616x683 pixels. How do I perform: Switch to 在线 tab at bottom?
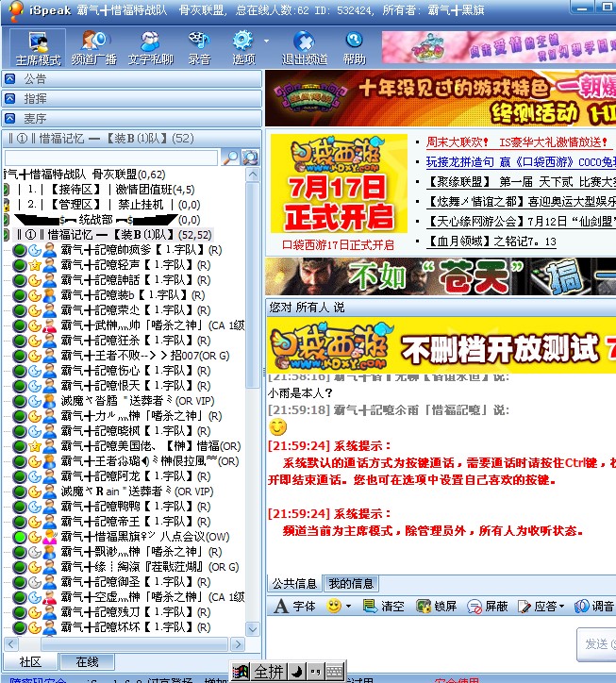click(x=88, y=661)
